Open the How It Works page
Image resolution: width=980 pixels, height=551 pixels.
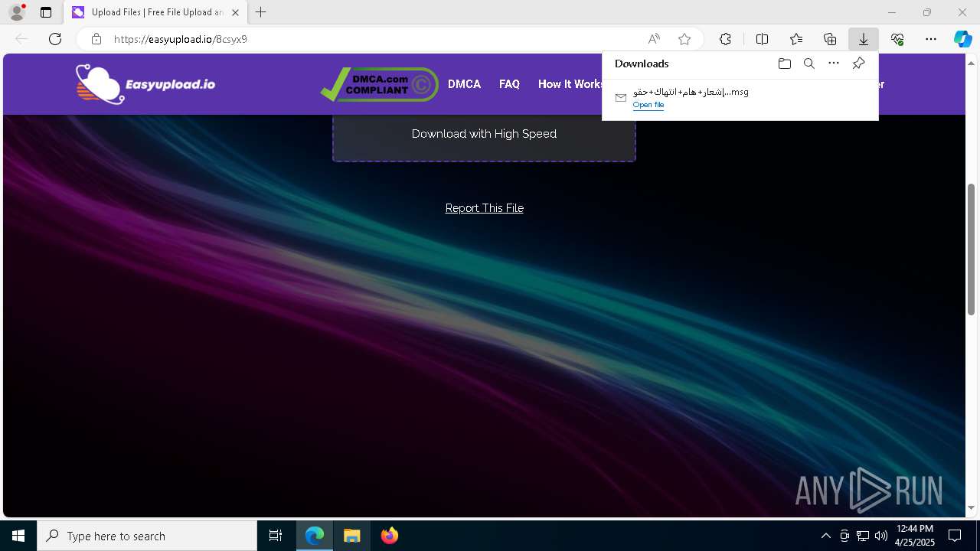[570, 84]
